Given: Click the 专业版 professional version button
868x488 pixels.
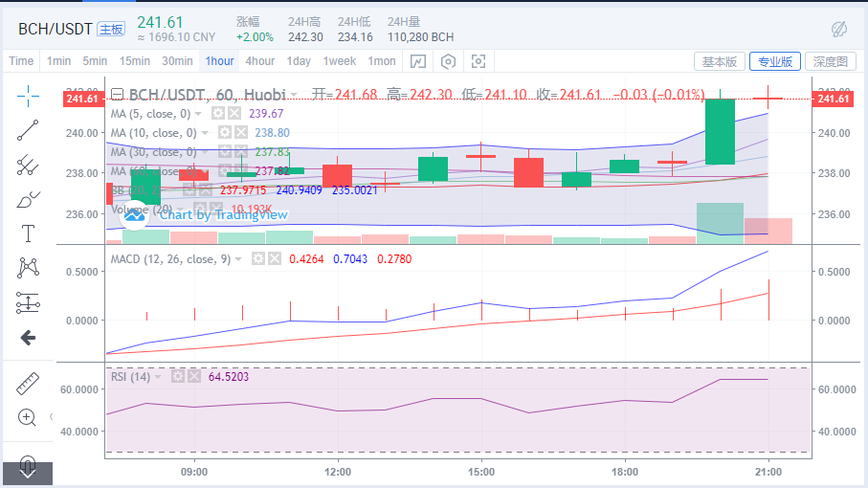Looking at the screenshot, I should [x=774, y=61].
